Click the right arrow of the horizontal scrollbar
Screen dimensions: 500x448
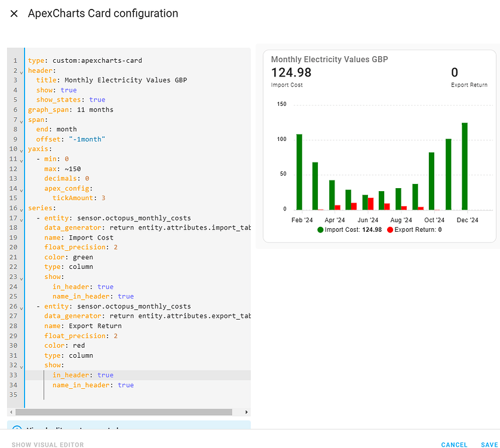pyautogui.click(x=246, y=412)
